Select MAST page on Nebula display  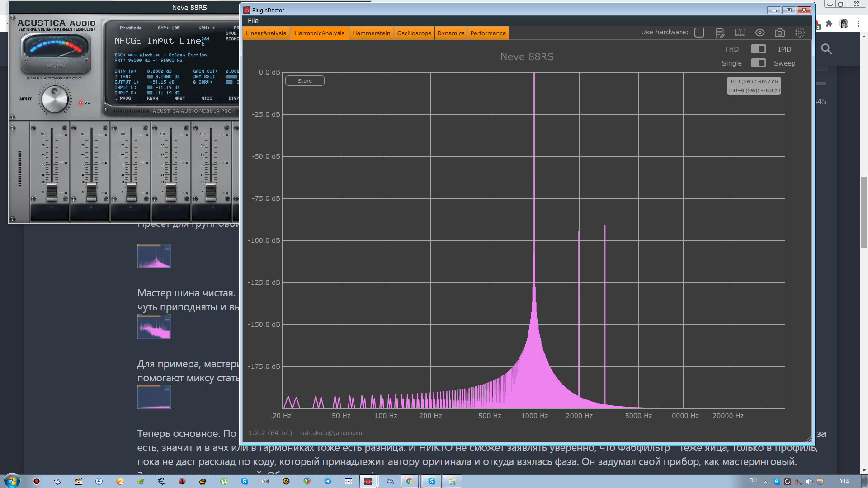click(x=179, y=98)
